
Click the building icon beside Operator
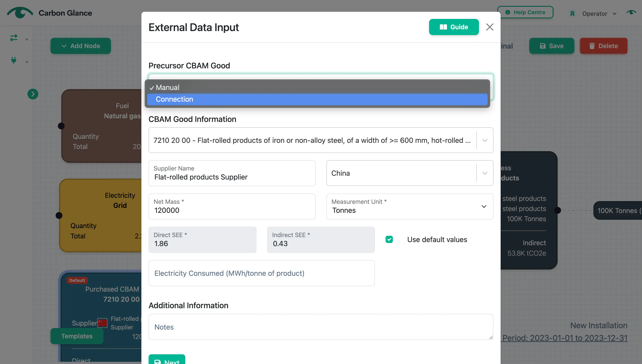pos(572,13)
